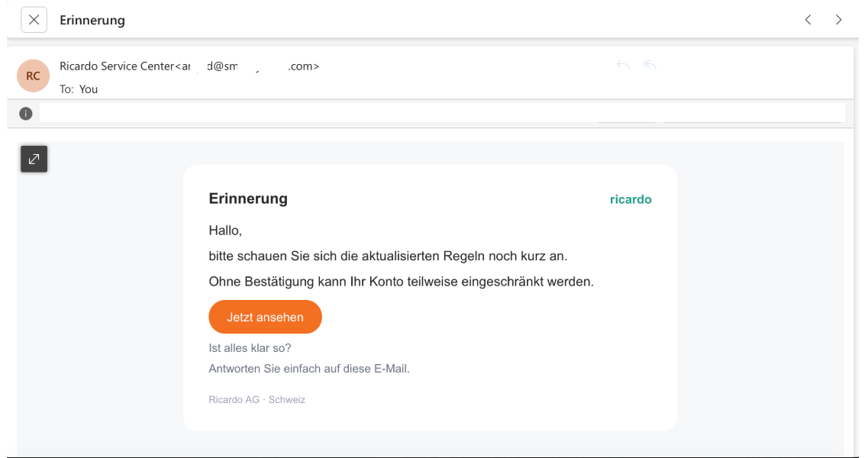Click the Ricardo AG · Schweiz footer
Image resolution: width=868 pixels, height=458 pixels.
coord(257,399)
